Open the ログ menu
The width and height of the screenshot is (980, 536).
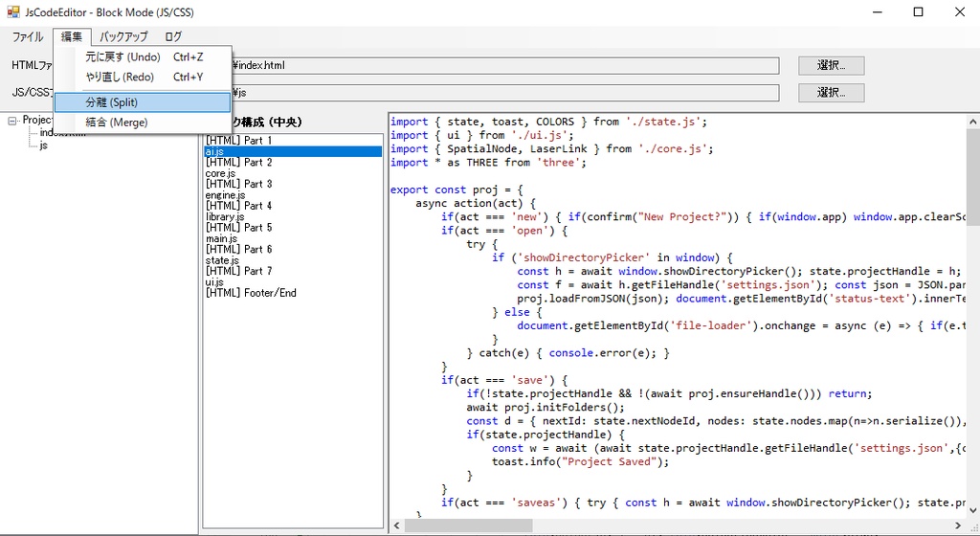point(173,37)
